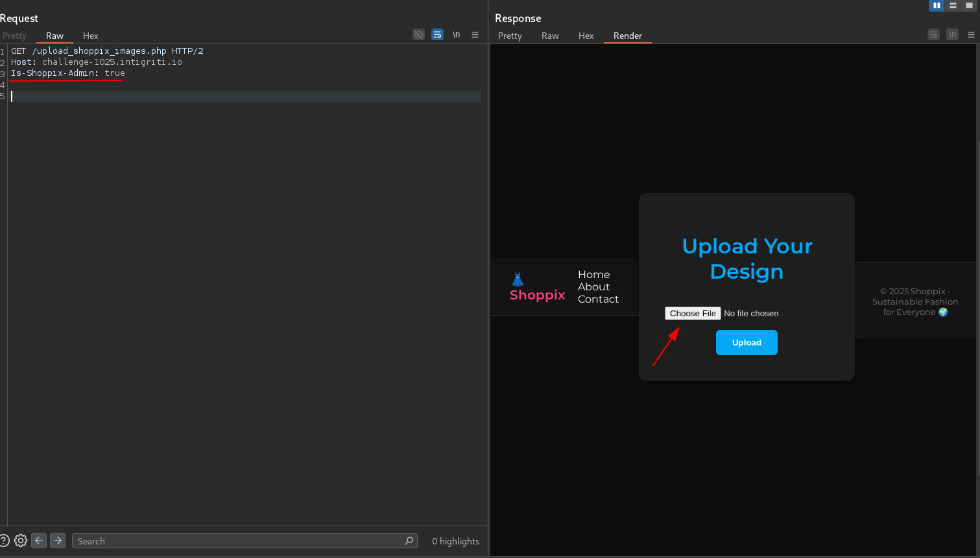
Task: Switch to top-bottom stacked layout view
Action: point(953,5)
